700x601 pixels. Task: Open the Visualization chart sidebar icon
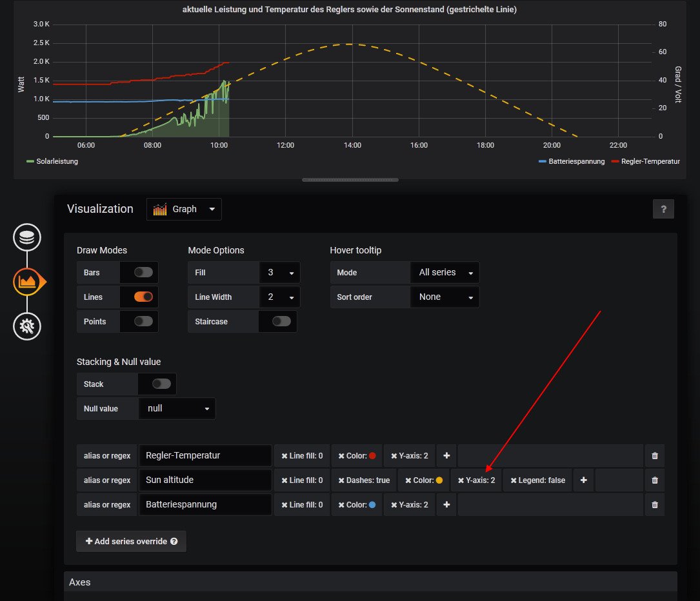tap(27, 282)
